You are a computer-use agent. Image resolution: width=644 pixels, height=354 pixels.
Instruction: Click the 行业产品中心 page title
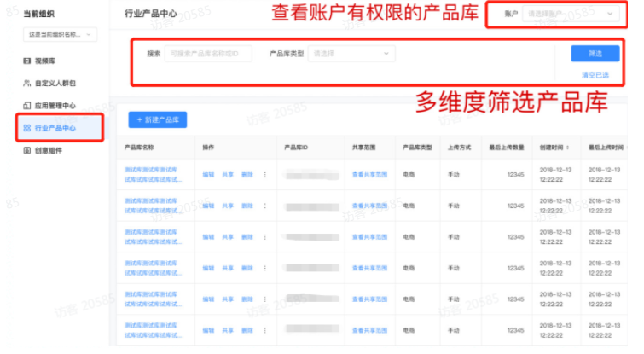tap(151, 14)
